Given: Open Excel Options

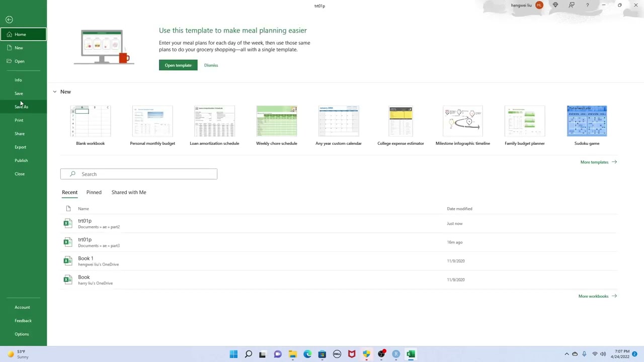Looking at the screenshot, I should pos(22,334).
